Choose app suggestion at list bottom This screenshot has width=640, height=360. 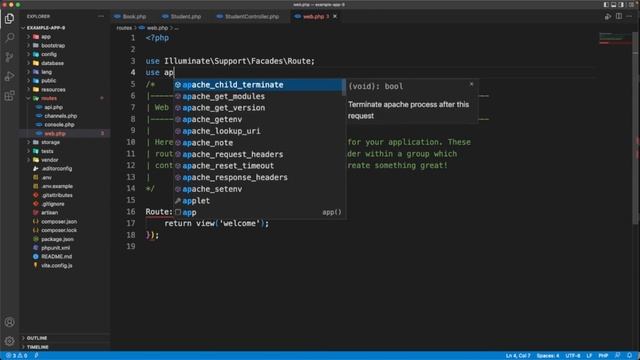pyautogui.click(x=259, y=212)
